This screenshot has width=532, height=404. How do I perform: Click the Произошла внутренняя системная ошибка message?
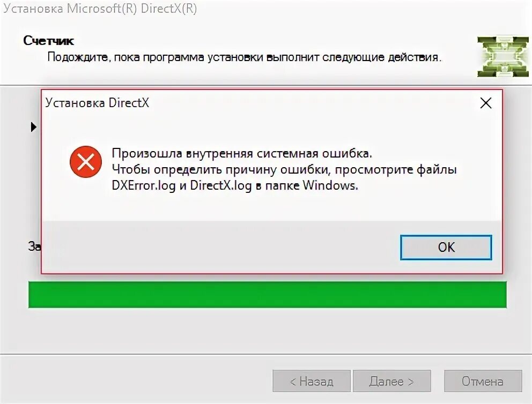coord(242,154)
